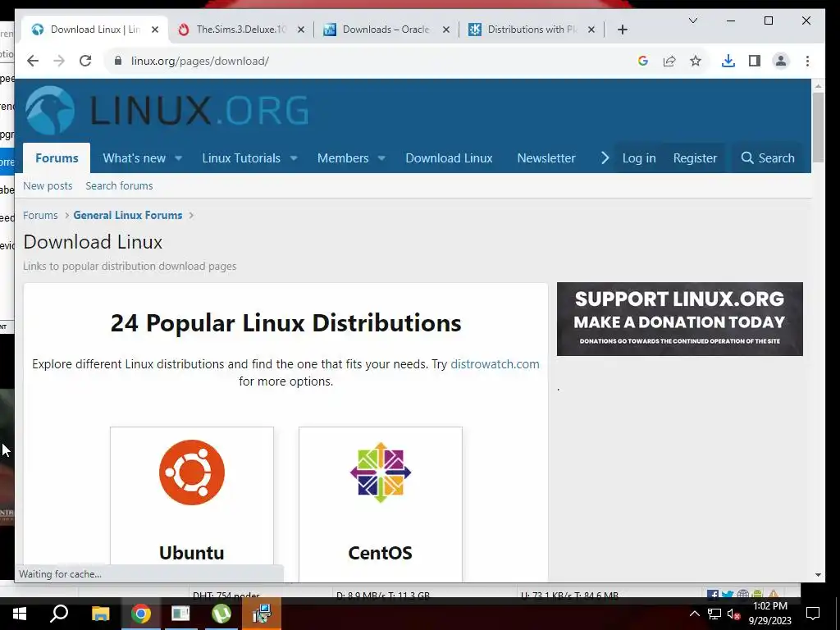Click the muted volume tray icon
The height and width of the screenshot is (630, 840).
point(733,614)
